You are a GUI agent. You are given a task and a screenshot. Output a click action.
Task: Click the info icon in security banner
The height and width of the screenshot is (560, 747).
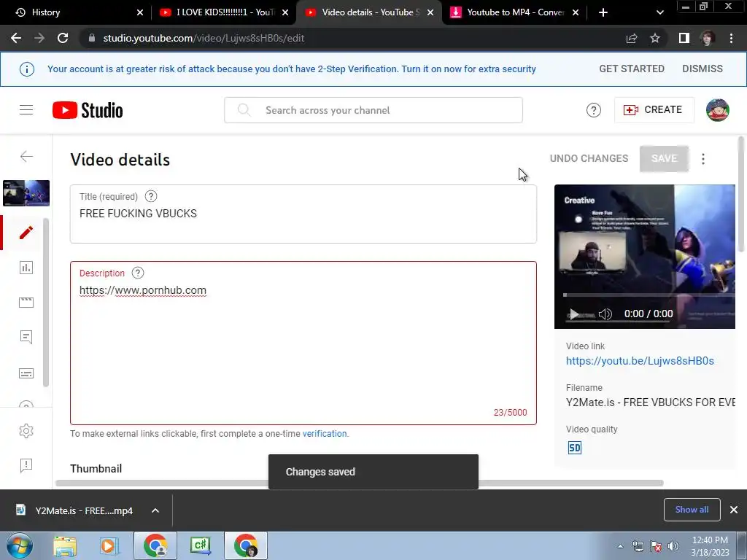[27, 69]
